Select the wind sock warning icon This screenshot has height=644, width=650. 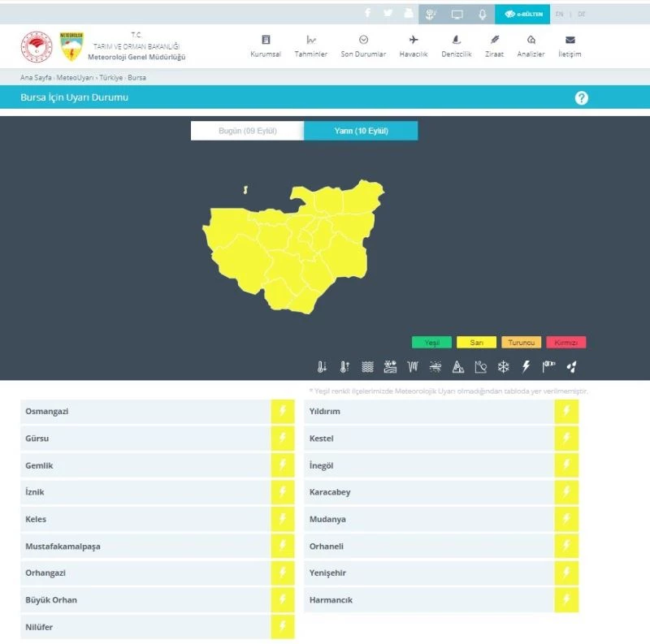point(548,367)
